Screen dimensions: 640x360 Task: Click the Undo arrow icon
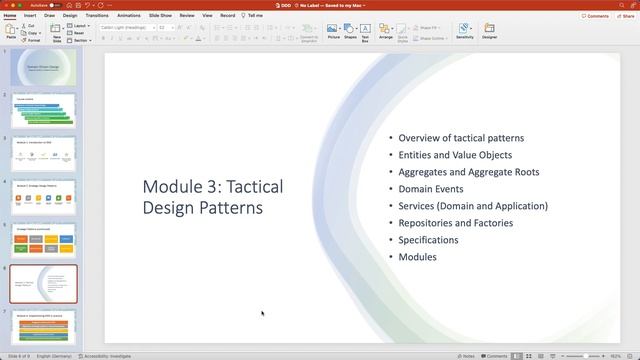87,5
